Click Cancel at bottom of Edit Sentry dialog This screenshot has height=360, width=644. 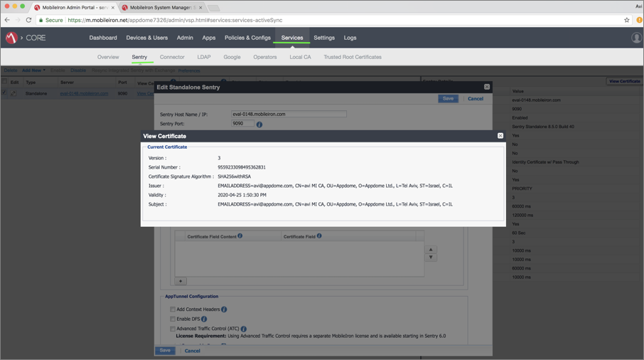(x=192, y=351)
